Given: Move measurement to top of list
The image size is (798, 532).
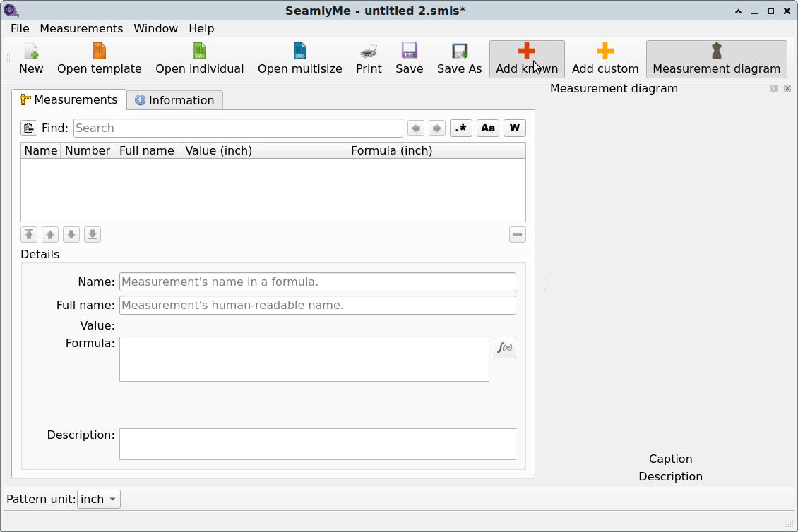Looking at the screenshot, I should [x=29, y=234].
